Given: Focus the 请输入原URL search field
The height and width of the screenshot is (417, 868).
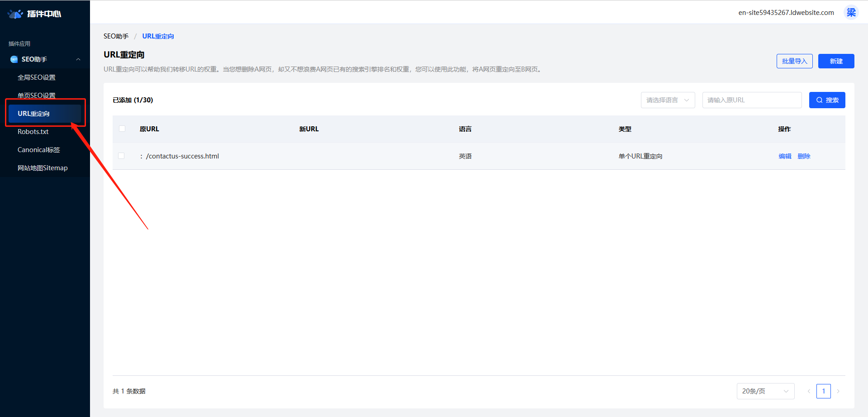Looking at the screenshot, I should [x=752, y=100].
